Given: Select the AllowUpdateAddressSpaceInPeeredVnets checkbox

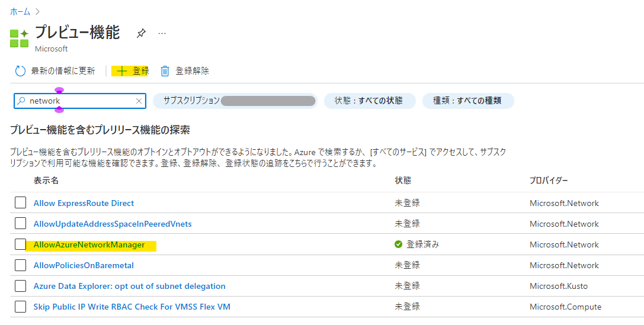Looking at the screenshot, I should coord(21,224).
